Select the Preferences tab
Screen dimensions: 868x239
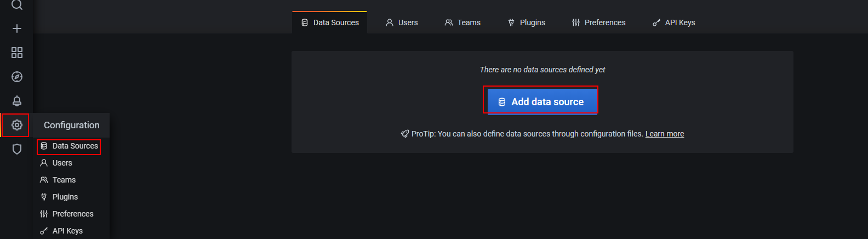tap(598, 22)
